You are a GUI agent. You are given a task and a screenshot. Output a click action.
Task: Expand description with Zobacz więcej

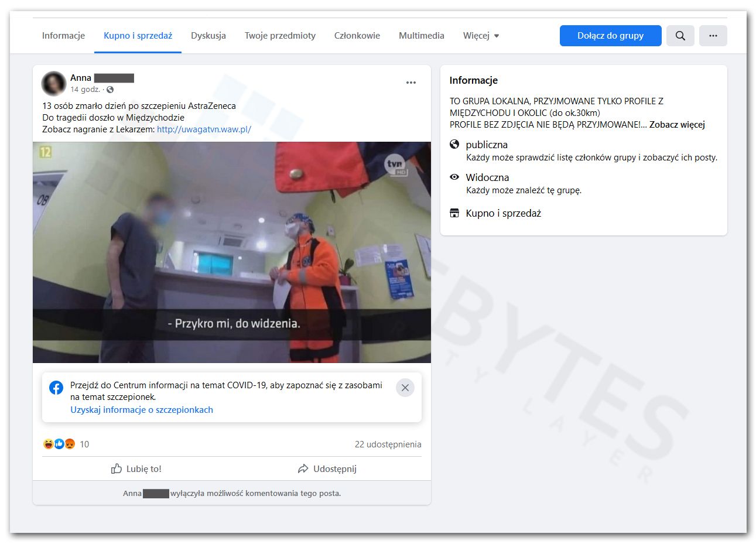point(677,125)
